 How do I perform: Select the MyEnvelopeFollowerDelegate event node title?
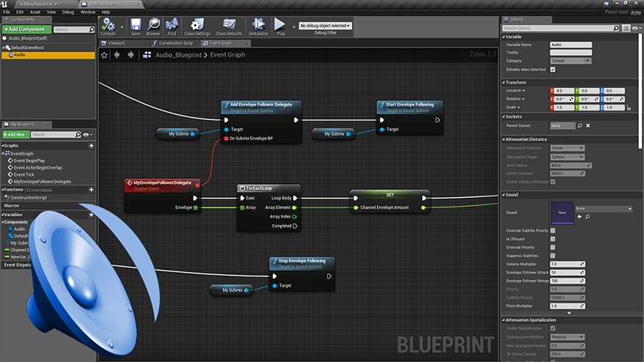(162, 183)
